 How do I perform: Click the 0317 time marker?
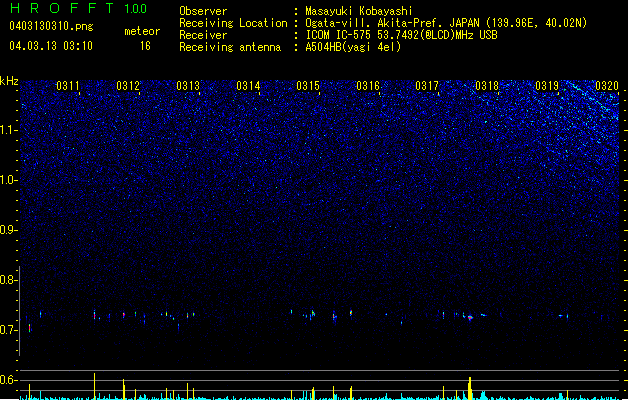[427, 86]
